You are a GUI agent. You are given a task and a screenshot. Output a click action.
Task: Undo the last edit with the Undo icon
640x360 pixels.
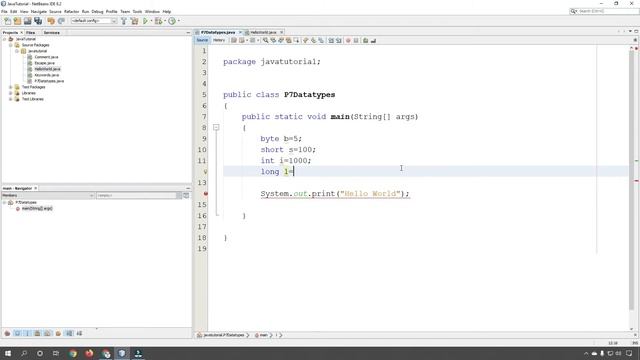tap(51, 21)
